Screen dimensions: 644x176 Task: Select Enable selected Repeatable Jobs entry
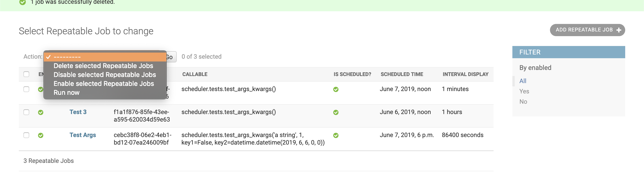click(x=104, y=84)
